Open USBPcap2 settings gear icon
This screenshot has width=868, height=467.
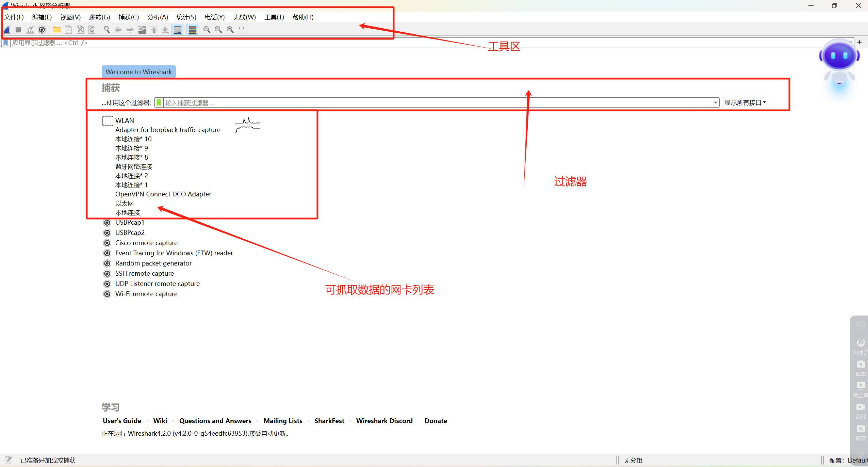tap(107, 233)
